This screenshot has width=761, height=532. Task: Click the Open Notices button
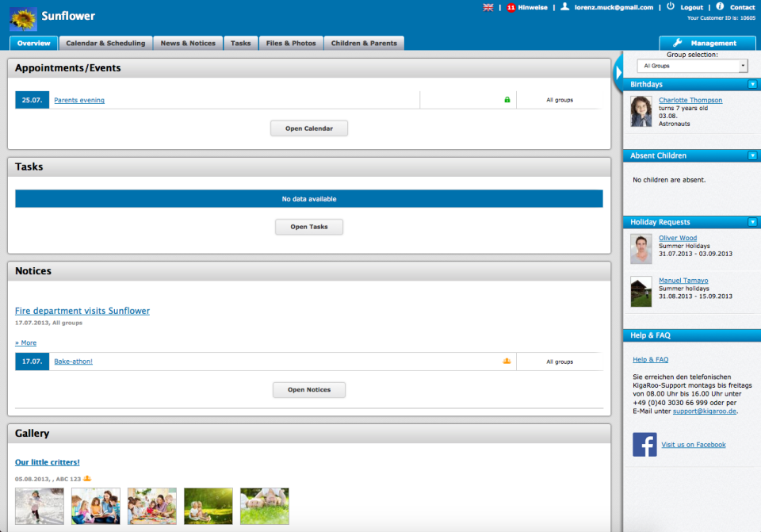tap(309, 390)
